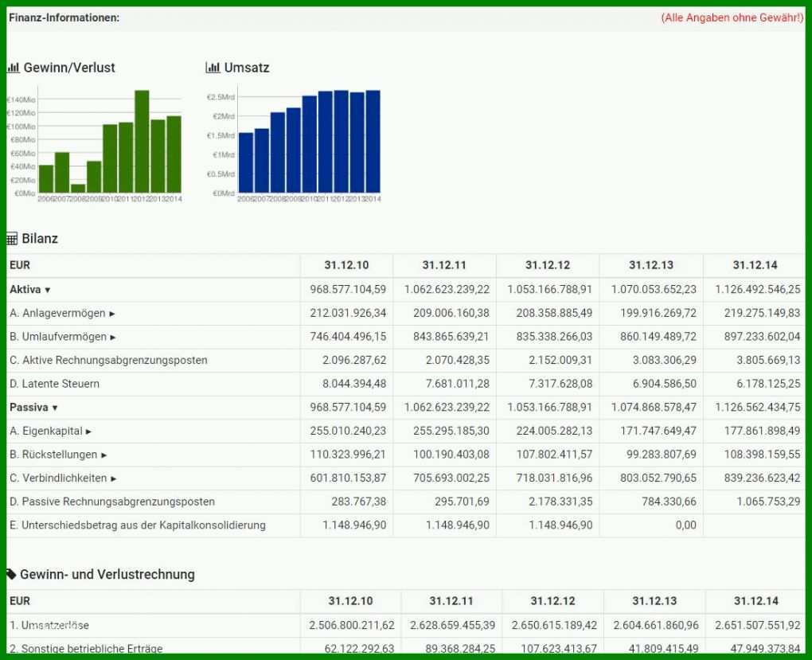Click Eigenkapital value 171.747.649,47
This screenshot has width=812, height=660.
click(x=658, y=431)
